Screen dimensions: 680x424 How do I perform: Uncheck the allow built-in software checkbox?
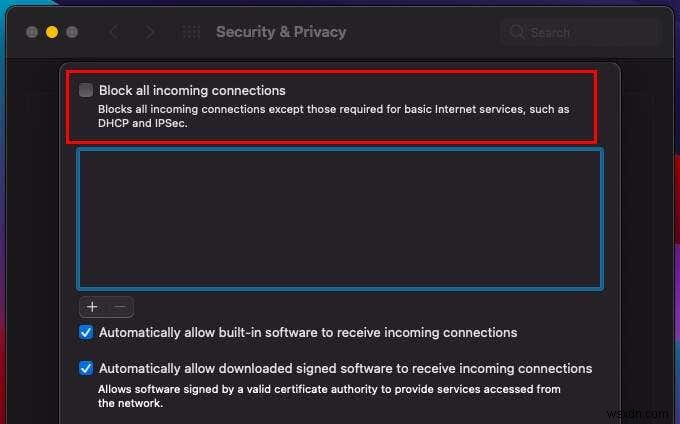click(x=86, y=332)
